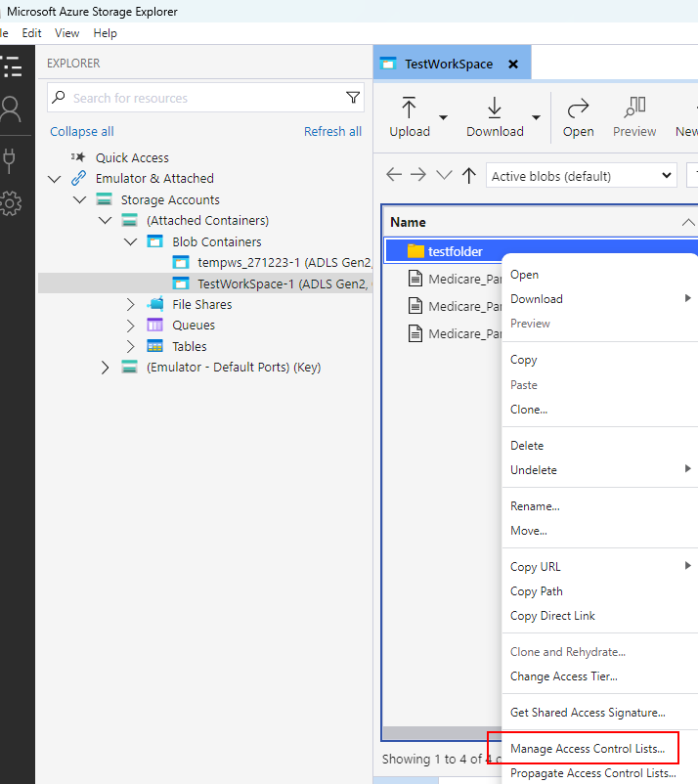698x784 pixels.
Task: Open Account Management person icon
Action: (x=11, y=109)
